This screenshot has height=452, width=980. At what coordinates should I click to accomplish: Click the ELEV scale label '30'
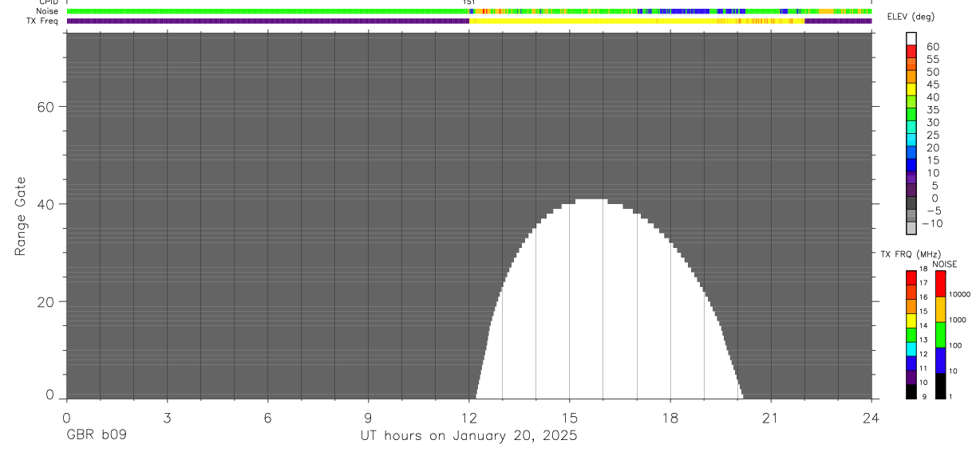click(x=933, y=122)
